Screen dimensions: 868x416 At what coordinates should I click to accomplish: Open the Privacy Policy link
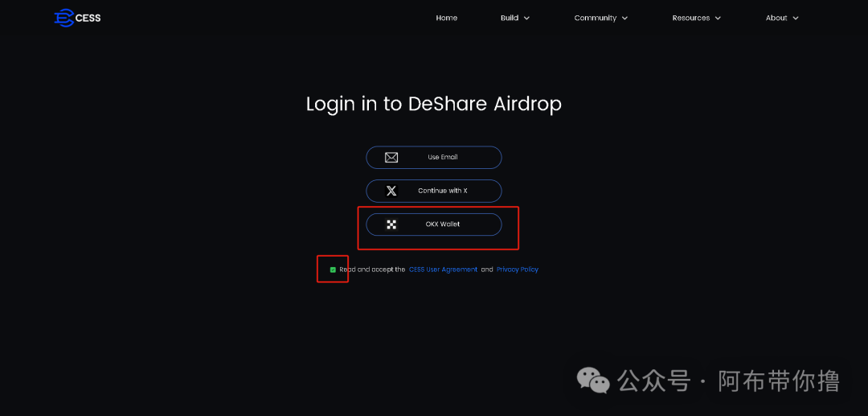(x=517, y=270)
